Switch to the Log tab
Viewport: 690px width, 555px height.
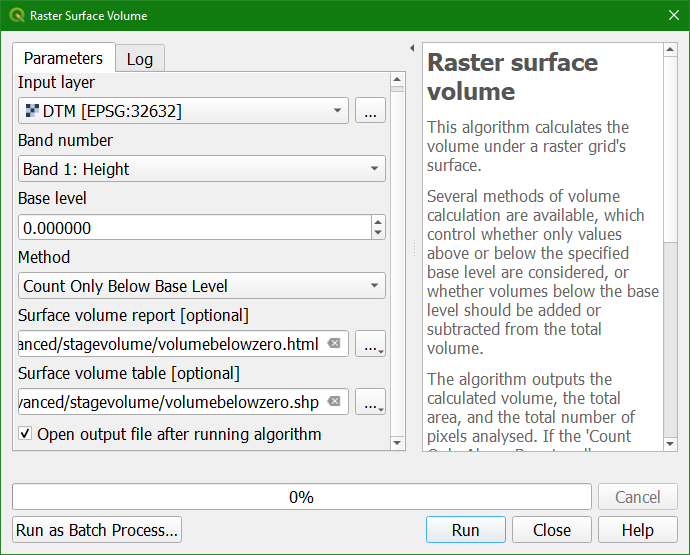pyautogui.click(x=140, y=59)
